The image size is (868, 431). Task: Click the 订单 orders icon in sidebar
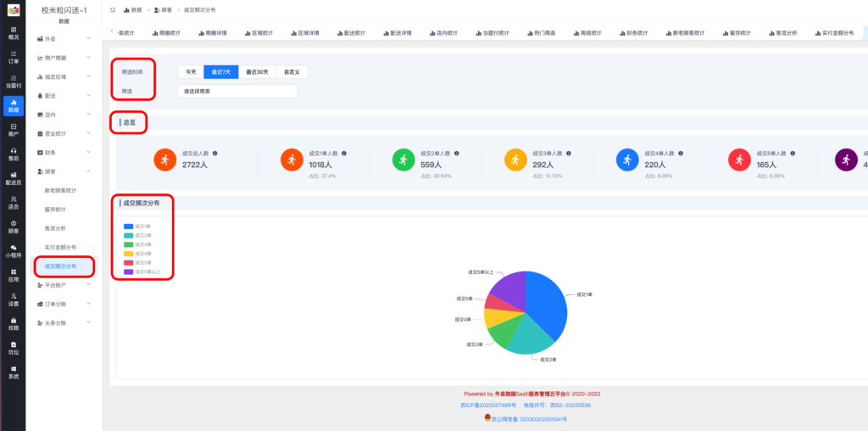pos(13,57)
